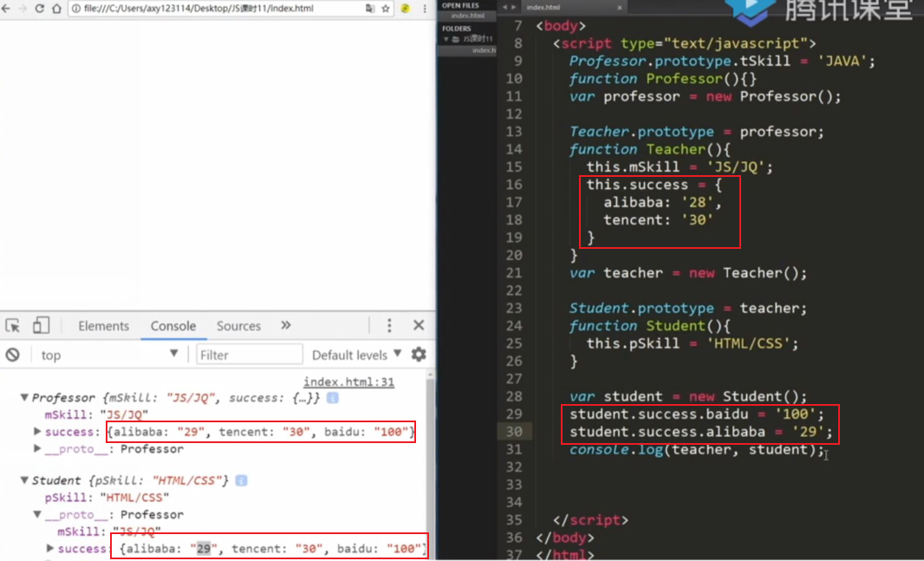This screenshot has height=561, width=924.
Task: Close the DevTools panel
Action: [x=419, y=325]
